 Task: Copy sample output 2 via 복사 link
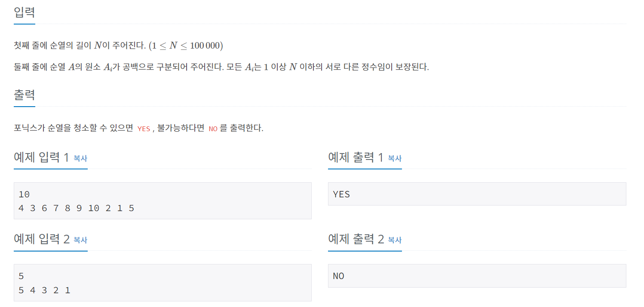pos(395,240)
